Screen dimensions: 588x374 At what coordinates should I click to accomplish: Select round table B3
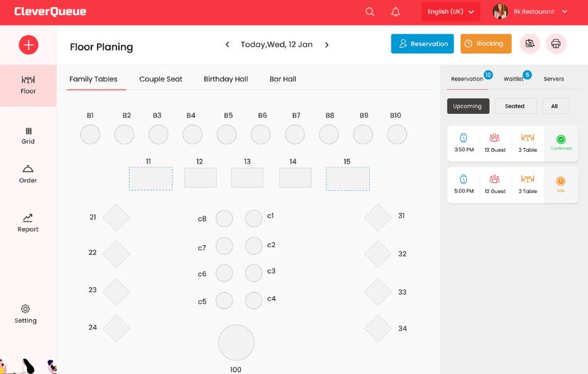[158, 135]
